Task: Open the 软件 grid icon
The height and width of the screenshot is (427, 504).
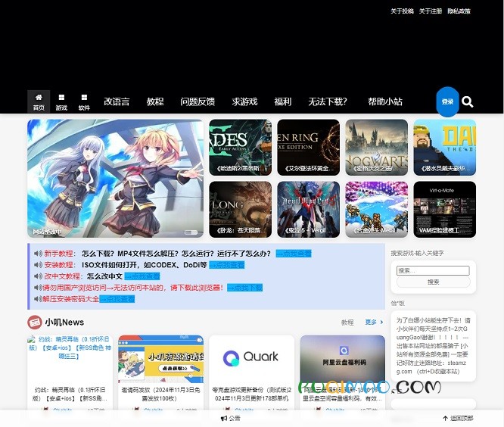Action: pyautogui.click(x=84, y=98)
